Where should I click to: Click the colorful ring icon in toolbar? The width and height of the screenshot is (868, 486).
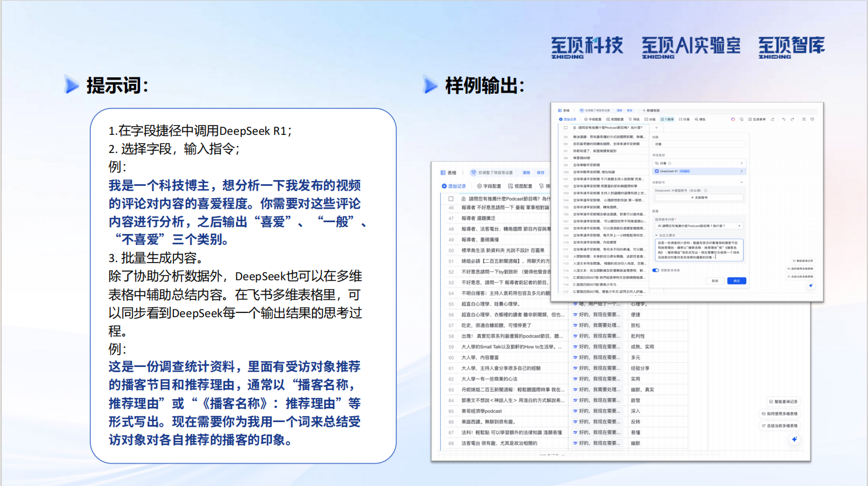[x=733, y=119]
